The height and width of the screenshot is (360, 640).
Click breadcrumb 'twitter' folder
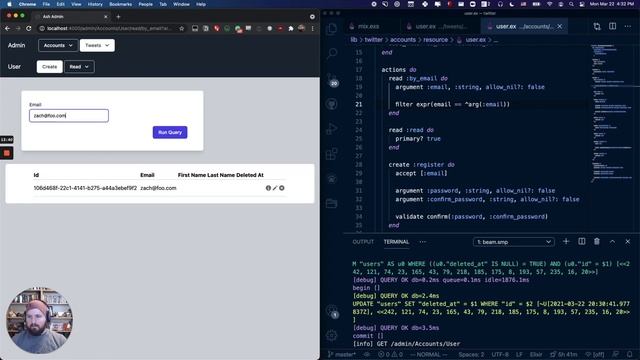373,40
